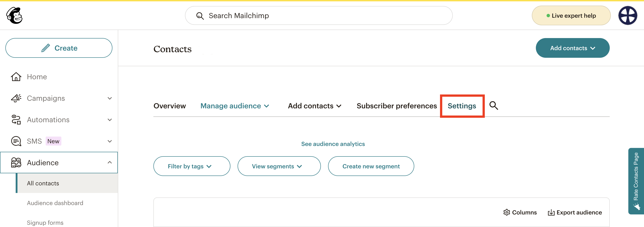
Task: Click the Home house icon
Action: tap(16, 77)
